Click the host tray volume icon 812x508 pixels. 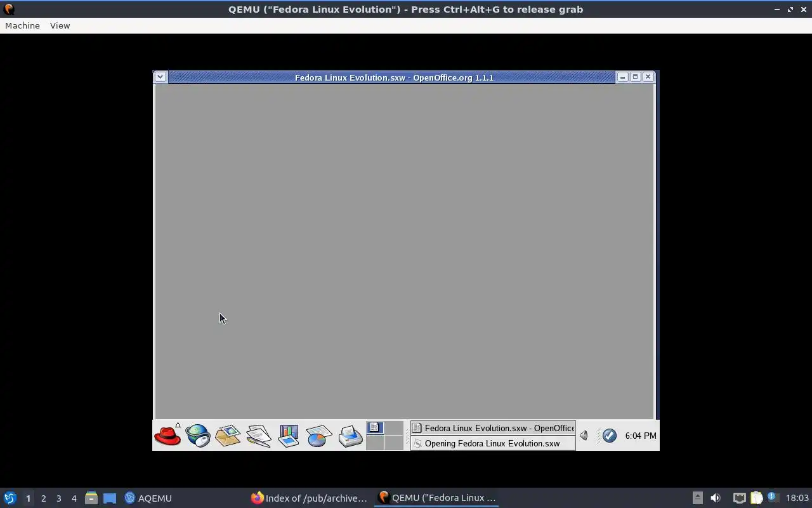point(716,498)
